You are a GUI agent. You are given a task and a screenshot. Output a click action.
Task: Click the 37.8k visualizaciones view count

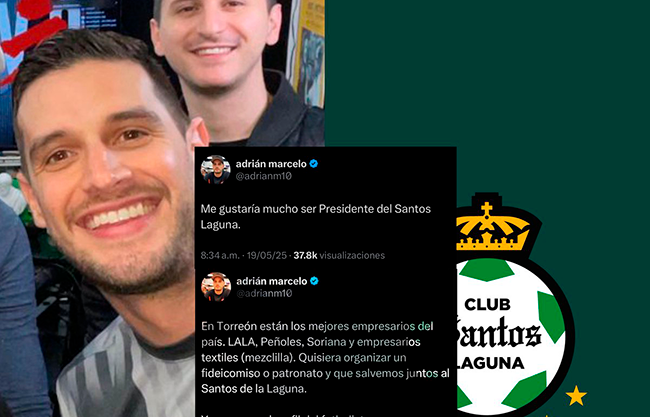click(339, 255)
